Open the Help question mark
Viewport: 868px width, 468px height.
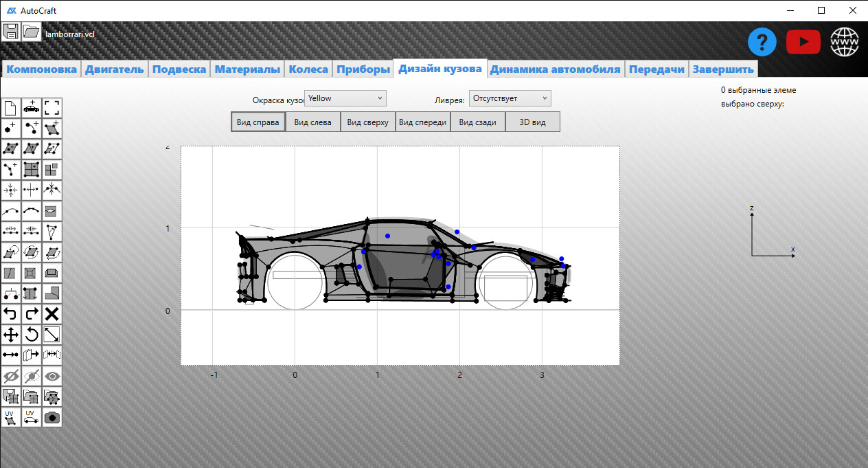[x=762, y=42]
